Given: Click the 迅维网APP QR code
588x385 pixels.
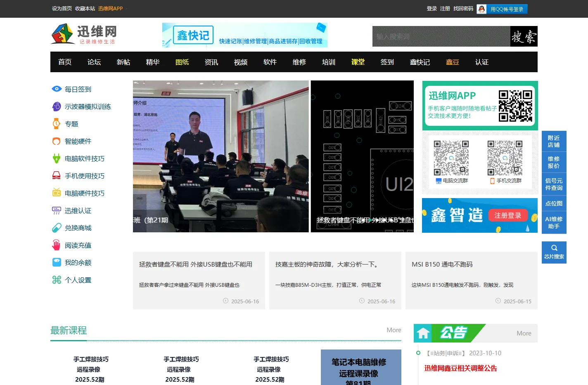Looking at the screenshot, I should pyautogui.click(x=515, y=106).
